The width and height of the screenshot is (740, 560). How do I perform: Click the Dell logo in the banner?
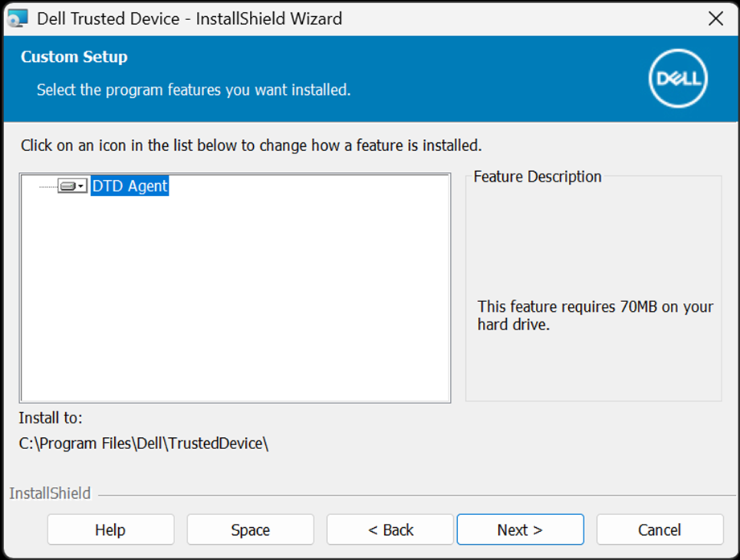677,78
